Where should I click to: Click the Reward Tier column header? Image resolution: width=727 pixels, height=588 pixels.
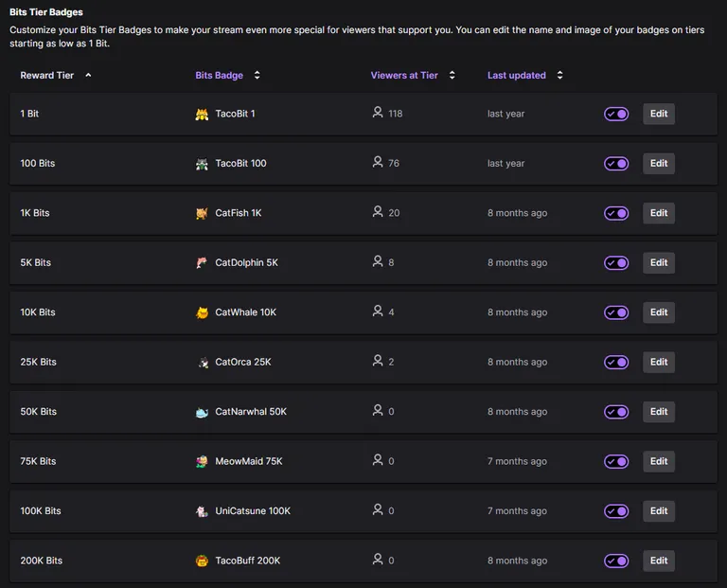(46, 75)
